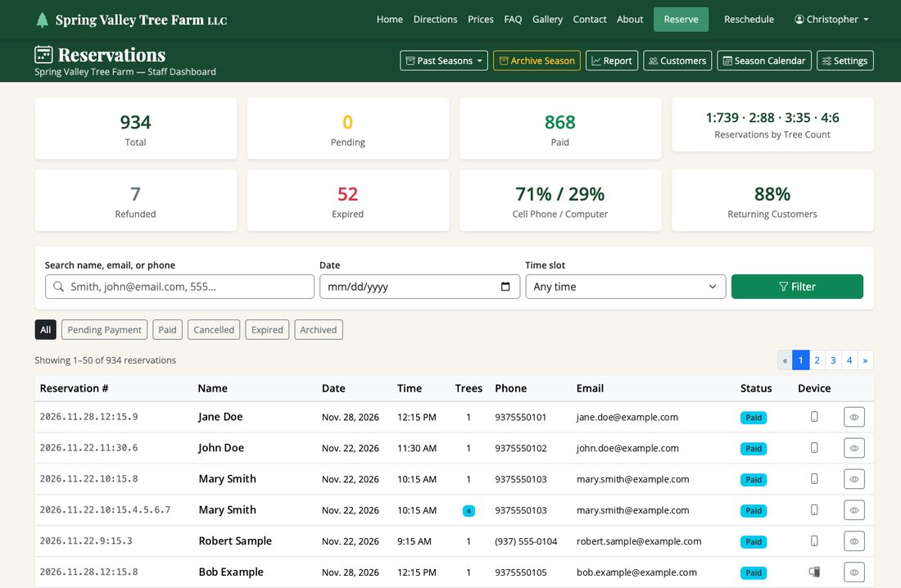The image size is (901, 588).
Task: Open Past Seasons dropdown
Action: tap(444, 61)
